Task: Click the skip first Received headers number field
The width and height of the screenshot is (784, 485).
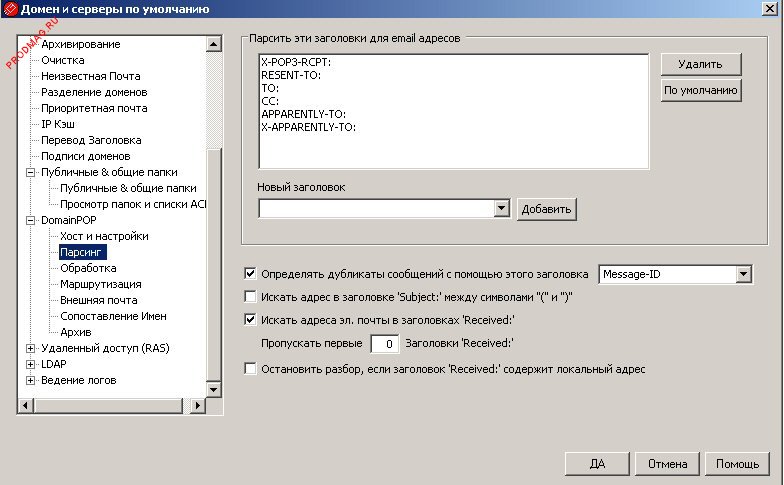Action: pos(384,344)
